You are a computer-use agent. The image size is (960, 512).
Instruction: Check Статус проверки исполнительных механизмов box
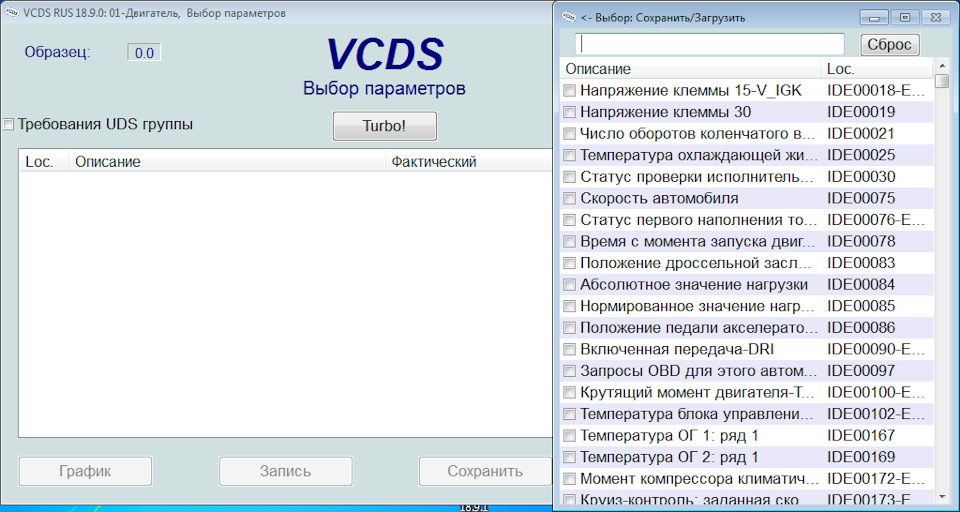click(x=569, y=177)
